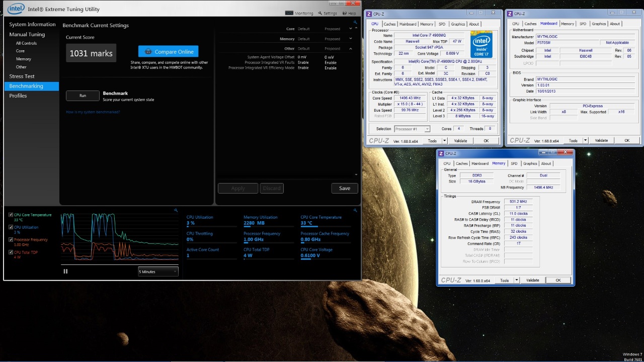This screenshot has height=362, width=644.
Task: Open Tools dropdown arrow in CPU-Z memory window
Action: [517, 281]
